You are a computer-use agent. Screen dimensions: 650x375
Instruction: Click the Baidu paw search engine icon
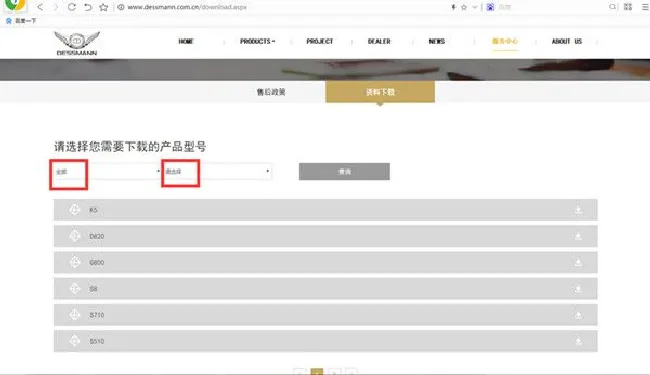[x=490, y=7]
